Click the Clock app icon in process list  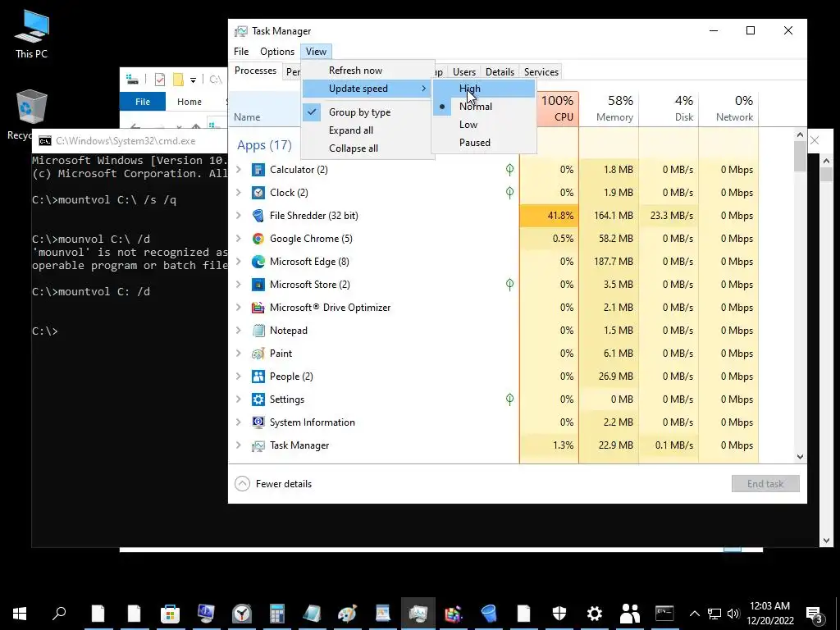click(x=258, y=193)
